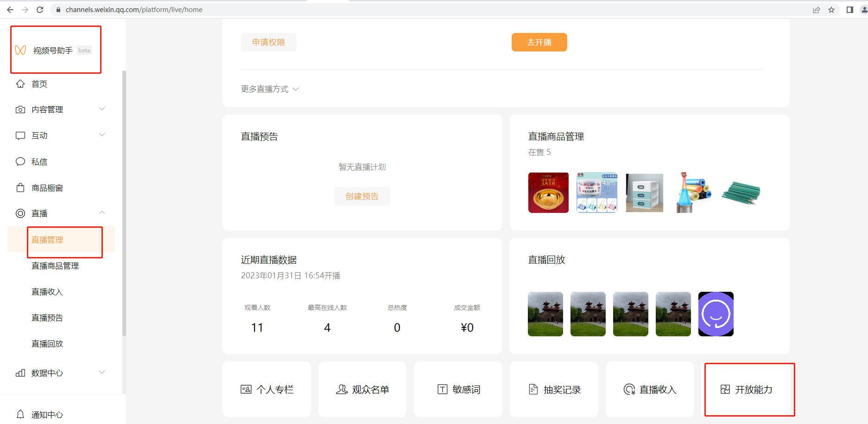Click the 直播 live circle icon
The height and width of the screenshot is (424, 868).
tap(20, 213)
